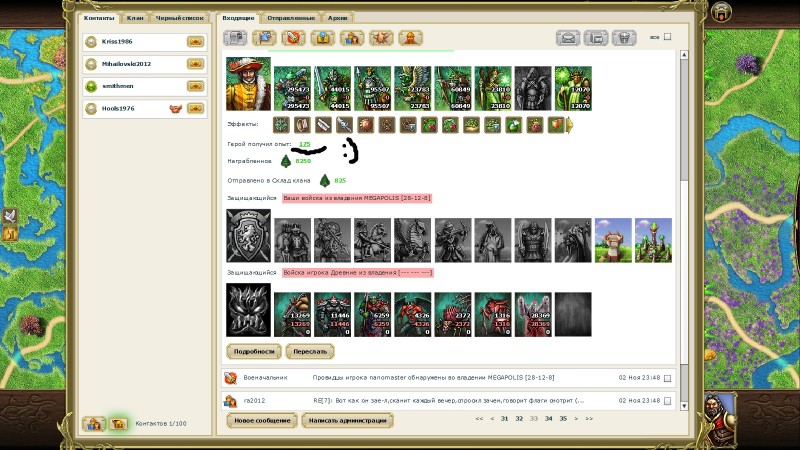
Task: Click the grey trash basket delete button
Action: pos(624,38)
